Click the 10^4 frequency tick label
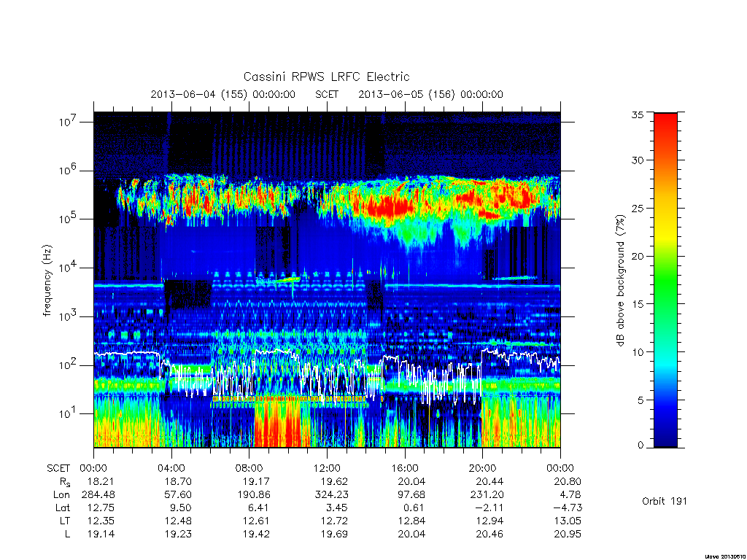 click(x=68, y=267)
